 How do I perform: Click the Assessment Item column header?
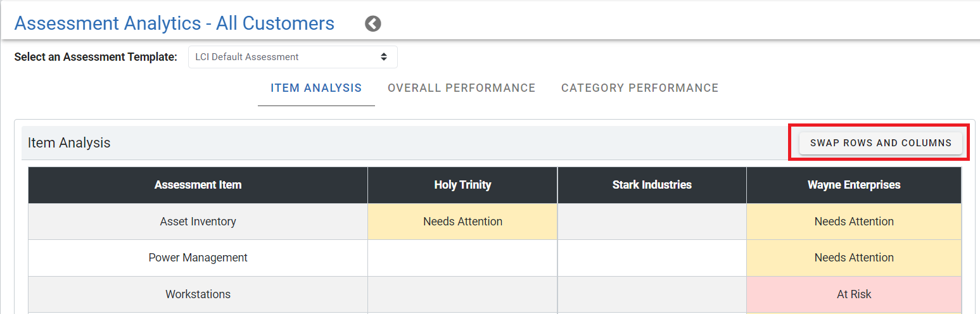[198, 185]
